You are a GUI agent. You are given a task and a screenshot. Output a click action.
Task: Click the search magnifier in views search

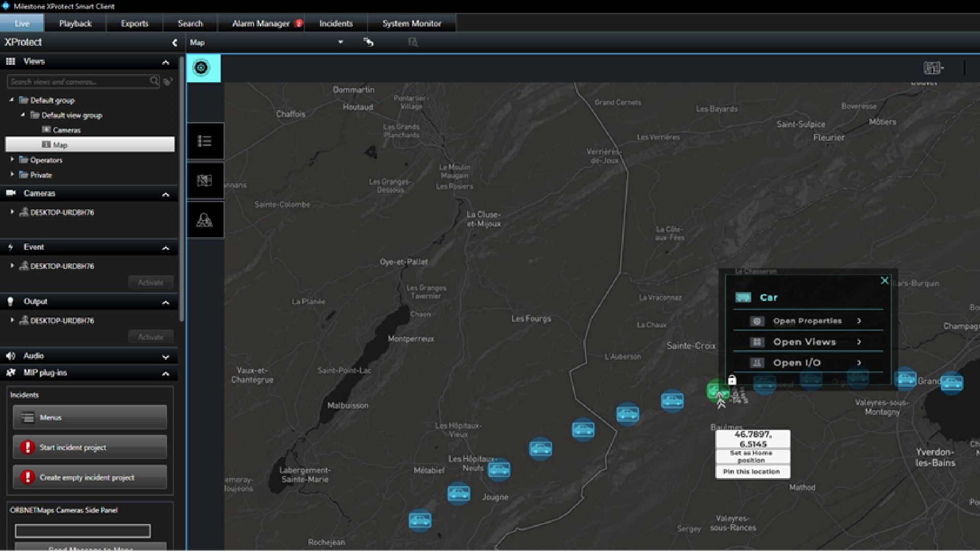(x=154, y=81)
